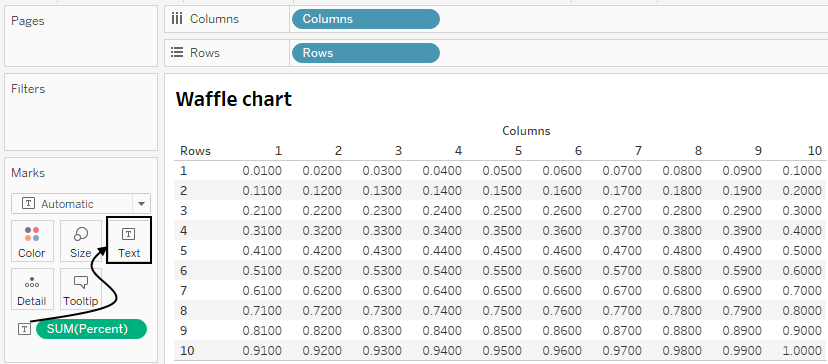Screen dimensions: 828x364
Task: Select the Rows pill on Rows shelf
Action: click(365, 53)
